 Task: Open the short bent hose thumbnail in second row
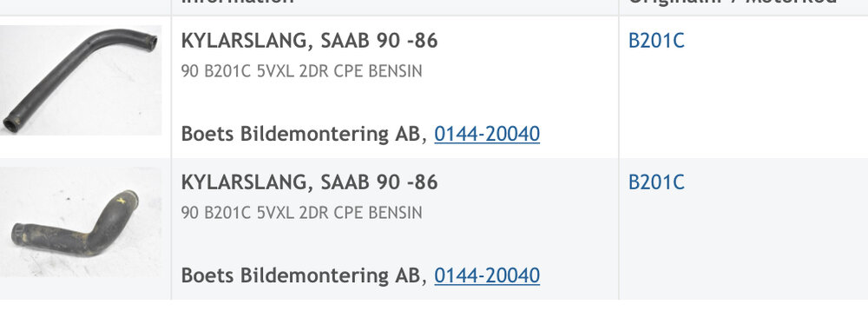click(81, 221)
